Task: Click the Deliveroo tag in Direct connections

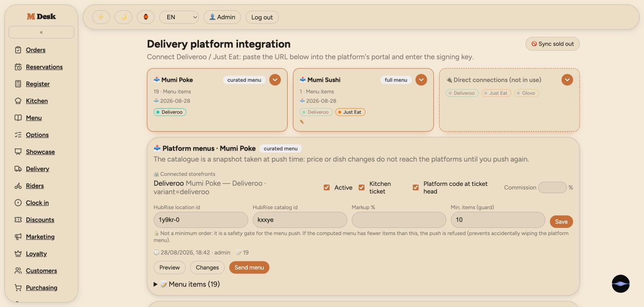Action: tap(462, 93)
